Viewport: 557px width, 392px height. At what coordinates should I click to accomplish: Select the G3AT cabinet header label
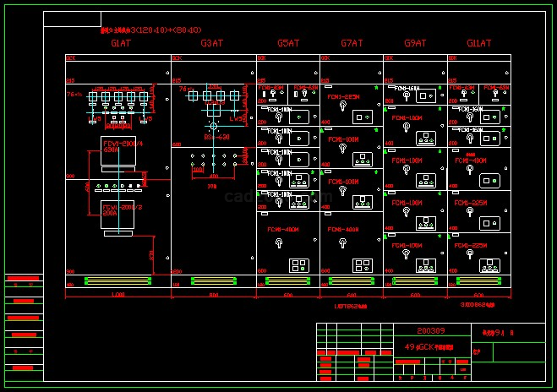212,43
